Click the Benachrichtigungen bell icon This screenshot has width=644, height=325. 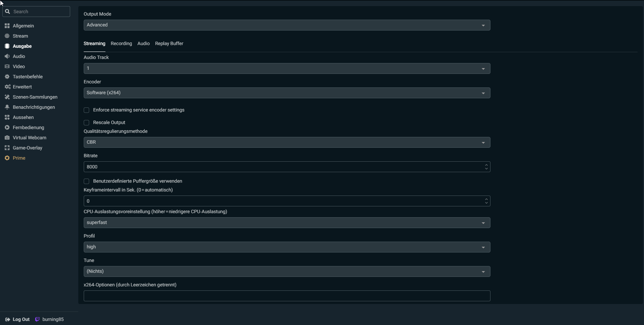7,107
